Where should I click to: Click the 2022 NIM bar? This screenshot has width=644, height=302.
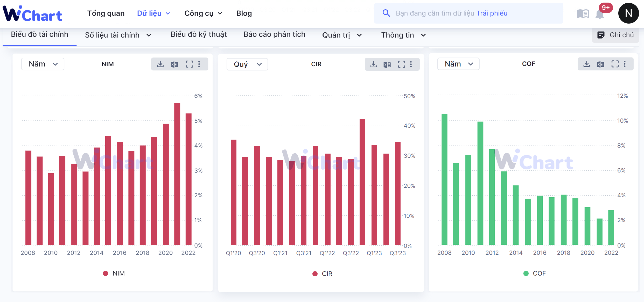tap(188, 179)
